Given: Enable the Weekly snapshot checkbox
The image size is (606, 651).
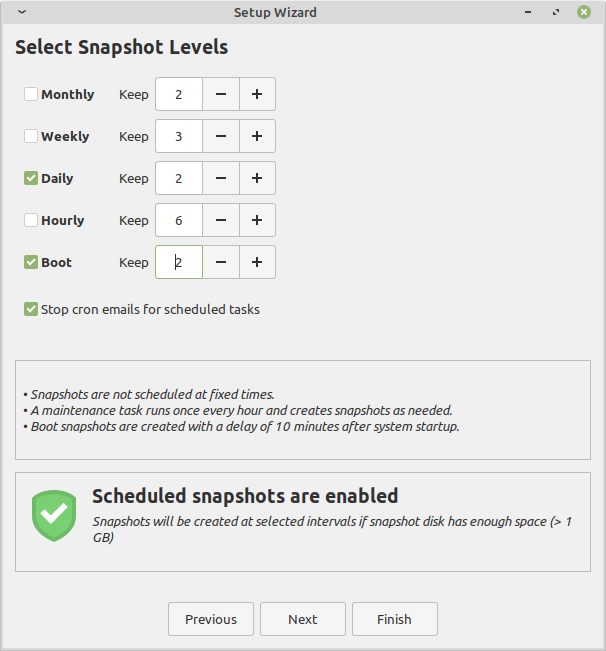Looking at the screenshot, I should (x=31, y=136).
